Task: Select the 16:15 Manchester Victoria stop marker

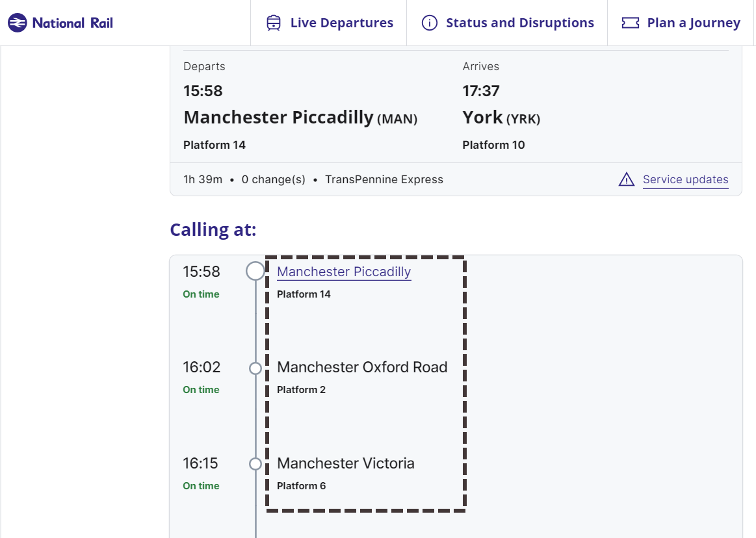Action: point(255,464)
